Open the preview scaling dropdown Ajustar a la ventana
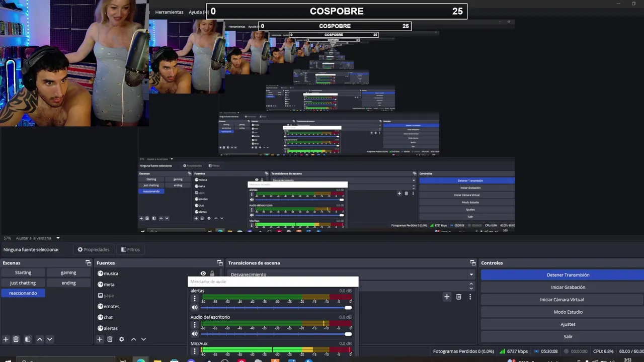 point(38,238)
